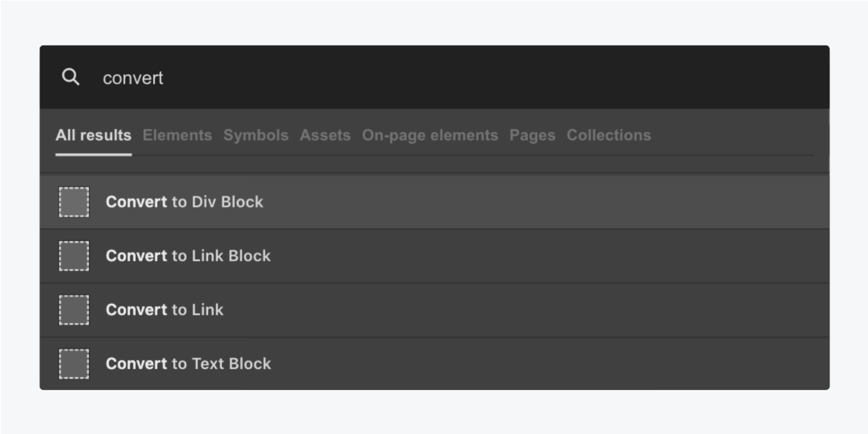This screenshot has width=868, height=434.
Task: Click the magnifying glass search icon
Action: tap(71, 77)
